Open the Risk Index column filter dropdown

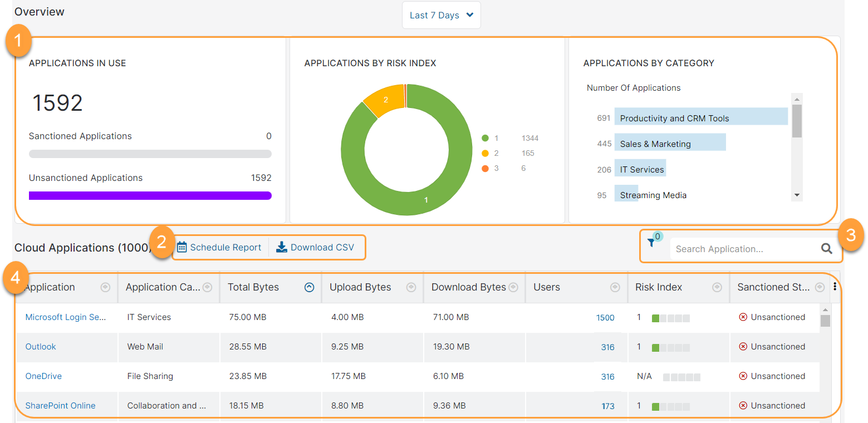click(717, 287)
